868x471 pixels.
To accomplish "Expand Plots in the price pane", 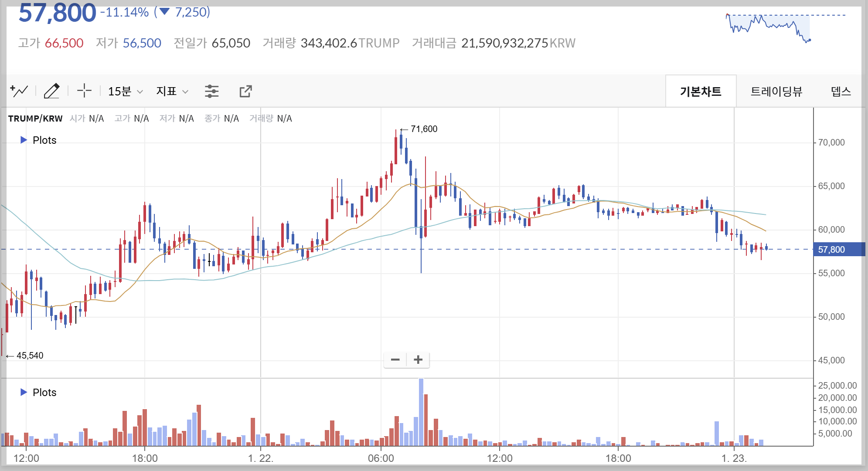I will (38, 140).
